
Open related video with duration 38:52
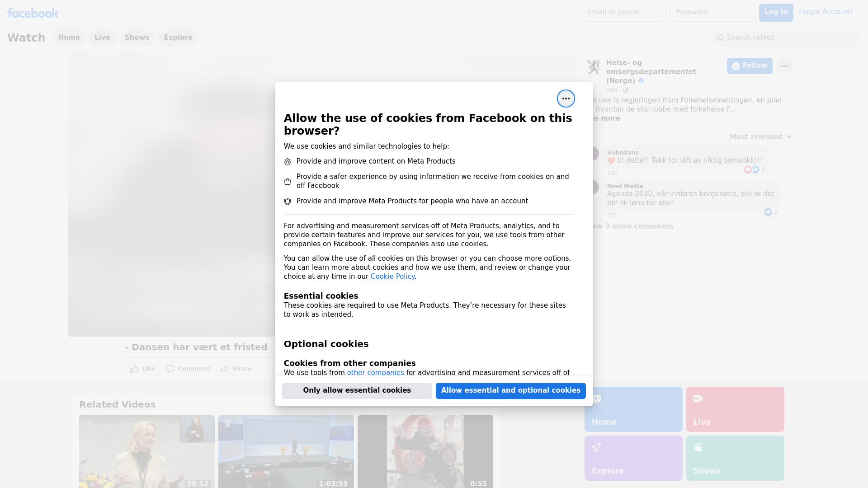click(x=147, y=451)
